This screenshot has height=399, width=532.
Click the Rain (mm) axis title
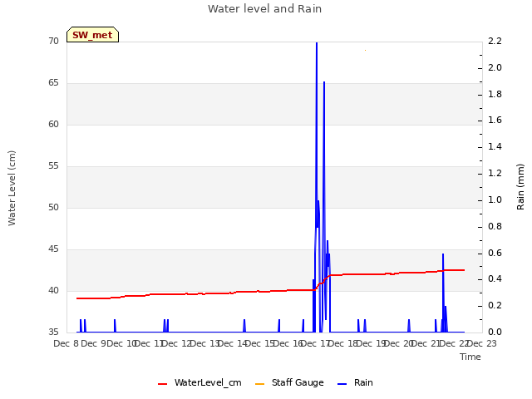[x=520, y=187]
